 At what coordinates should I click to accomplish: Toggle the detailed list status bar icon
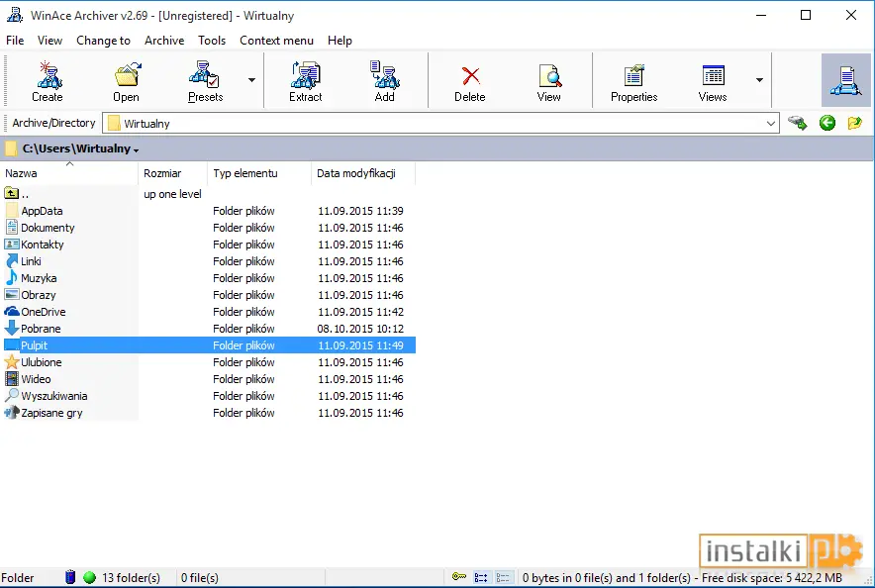coord(481,577)
